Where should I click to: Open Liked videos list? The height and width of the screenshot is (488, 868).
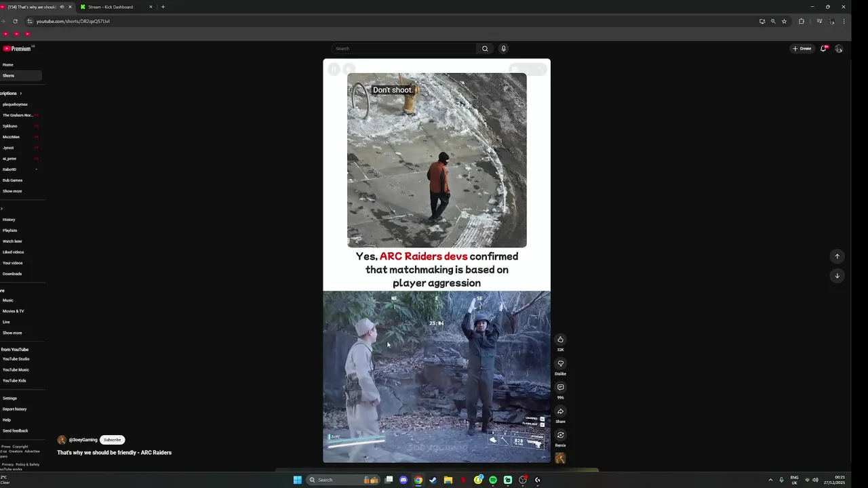point(13,252)
